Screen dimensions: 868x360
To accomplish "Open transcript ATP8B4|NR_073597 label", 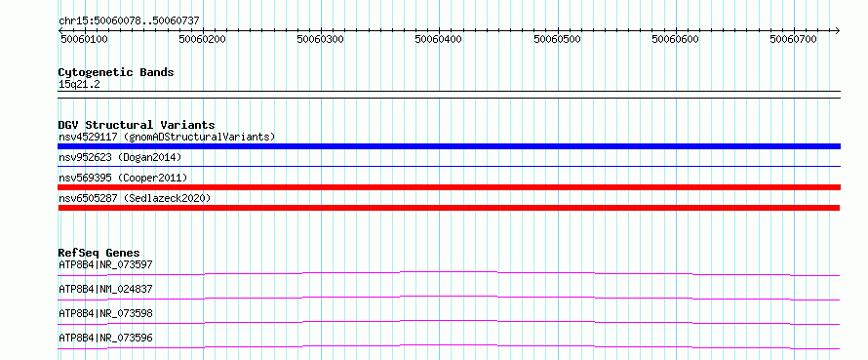I will click(105, 264).
